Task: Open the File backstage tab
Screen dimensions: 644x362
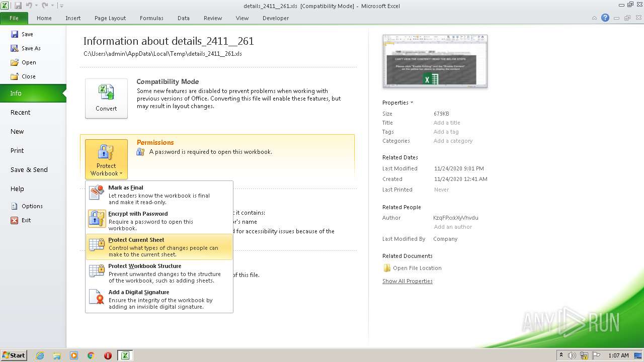Action: click(14, 18)
